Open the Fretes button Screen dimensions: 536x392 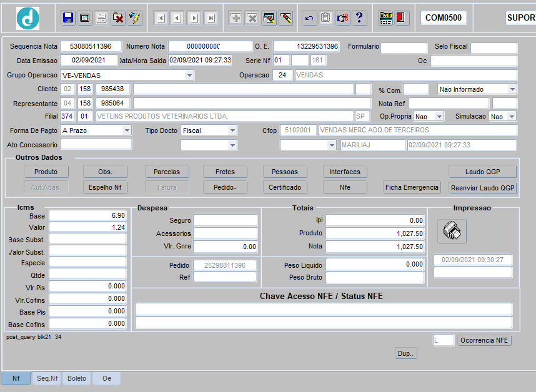click(x=225, y=172)
